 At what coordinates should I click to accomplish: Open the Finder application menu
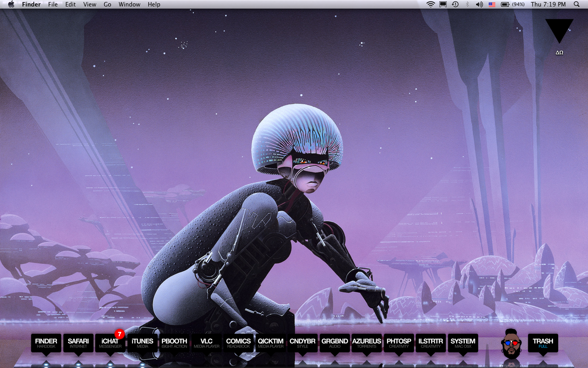[31, 4]
